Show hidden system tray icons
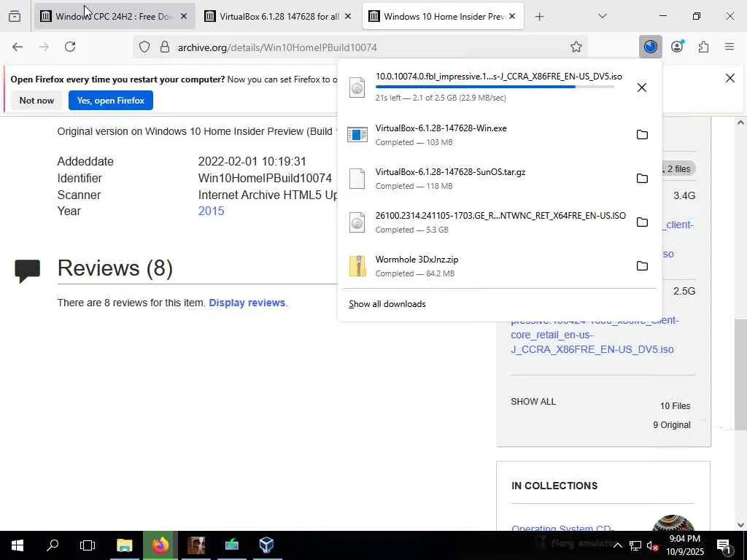747x560 pixels. 617,545
